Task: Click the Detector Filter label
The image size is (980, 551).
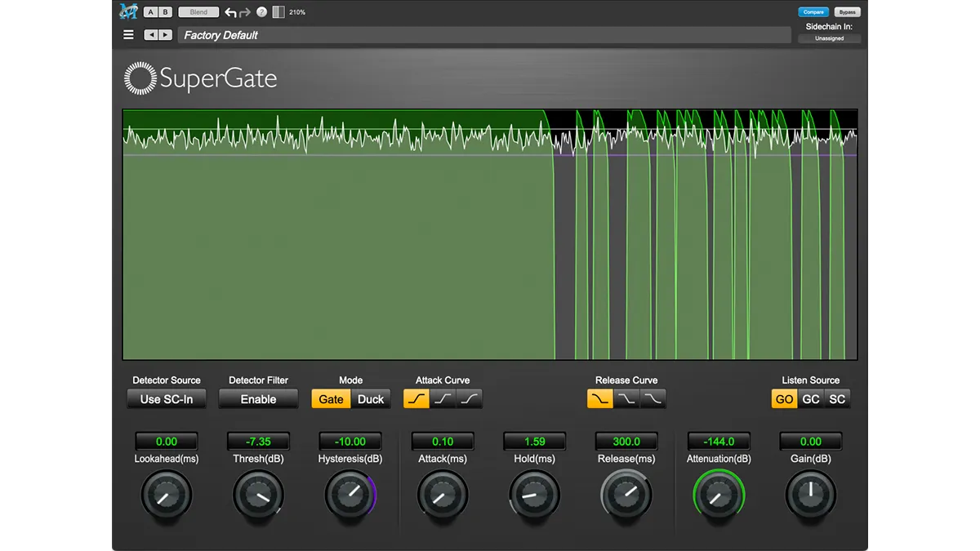Action: 258,380
